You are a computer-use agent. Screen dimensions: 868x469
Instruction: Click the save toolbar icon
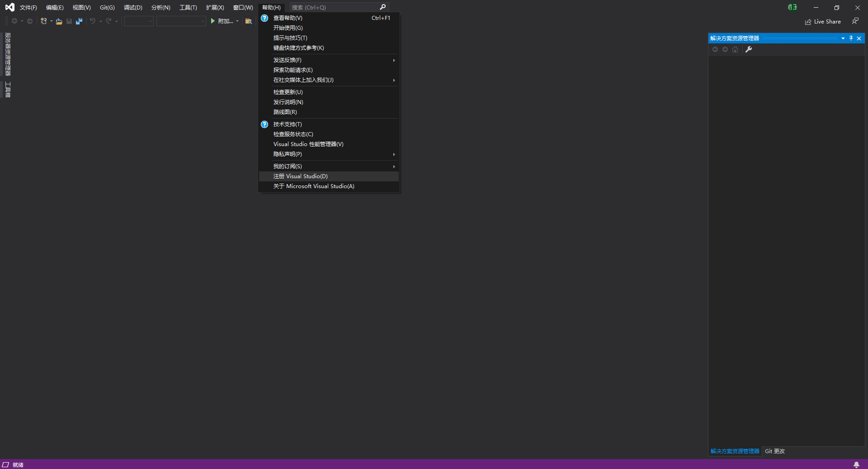click(69, 21)
